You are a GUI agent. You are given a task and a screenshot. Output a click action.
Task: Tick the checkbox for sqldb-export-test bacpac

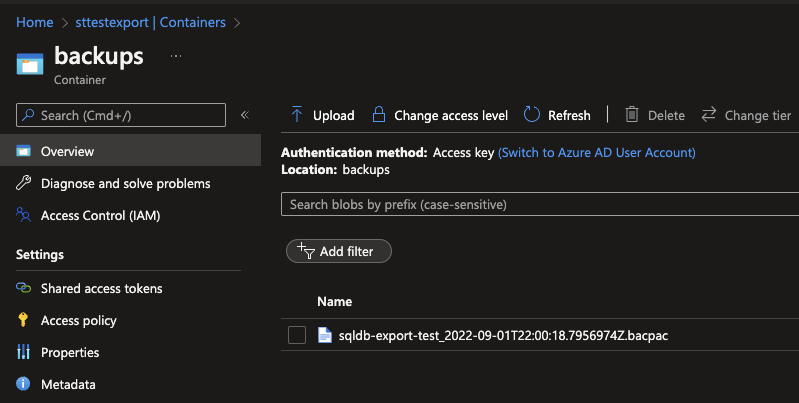(x=297, y=335)
